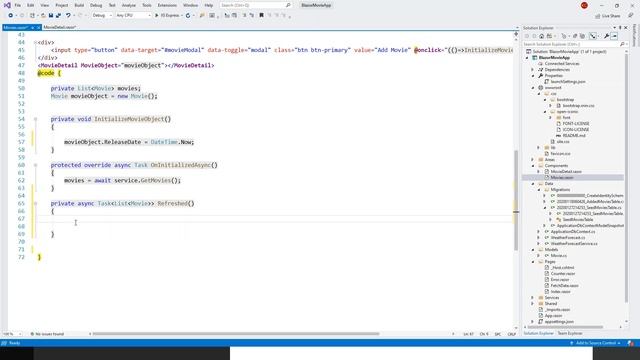Image resolution: width=640 pixels, height=360 pixels.
Task: Collapse the Migrations folder
Action: [539, 190]
